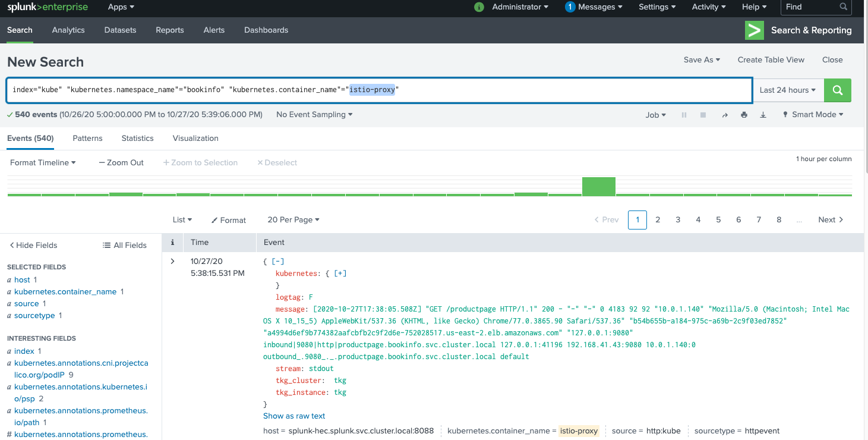Viewport: 868px width, 440px height.
Task: Hide the fields sidebar
Action: click(x=33, y=245)
